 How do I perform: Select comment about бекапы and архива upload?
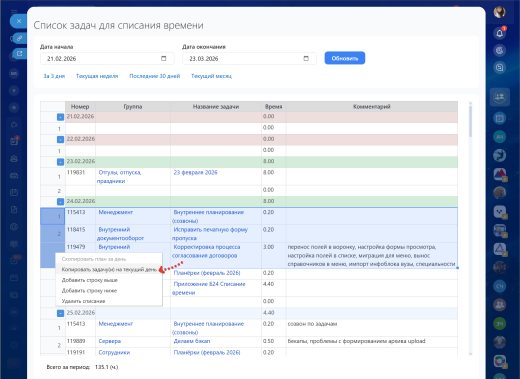pyautogui.click(x=356, y=341)
